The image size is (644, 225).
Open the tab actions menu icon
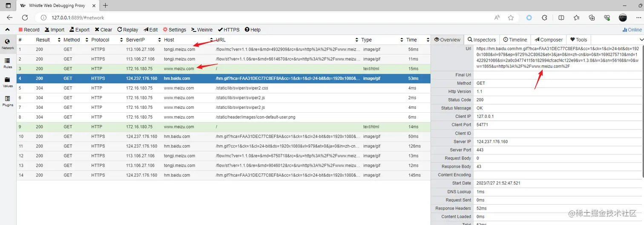point(8,6)
